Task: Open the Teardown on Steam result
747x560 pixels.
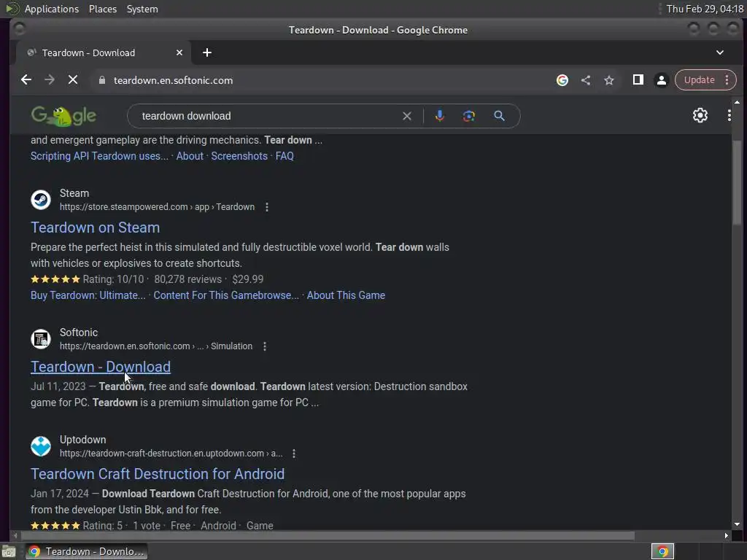Action: (96, 227)
